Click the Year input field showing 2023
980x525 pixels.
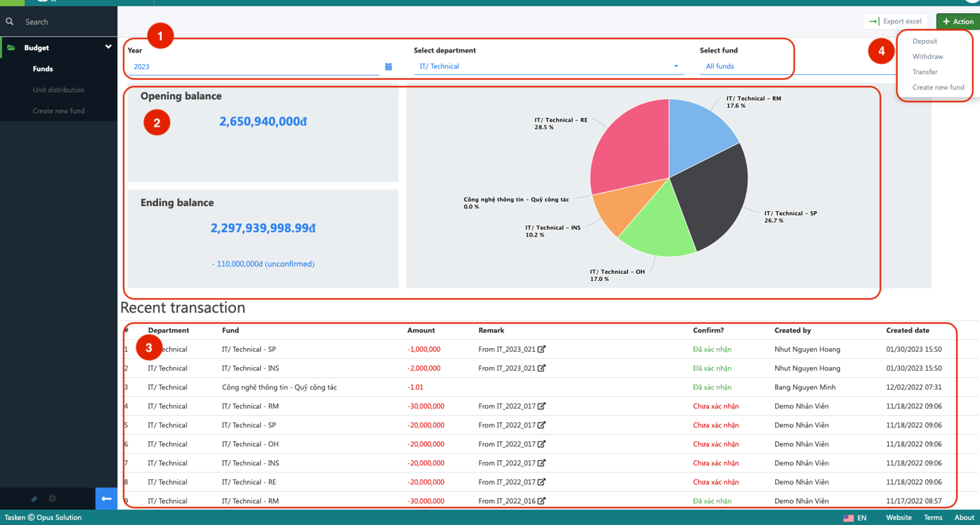(x=251, y=67)
